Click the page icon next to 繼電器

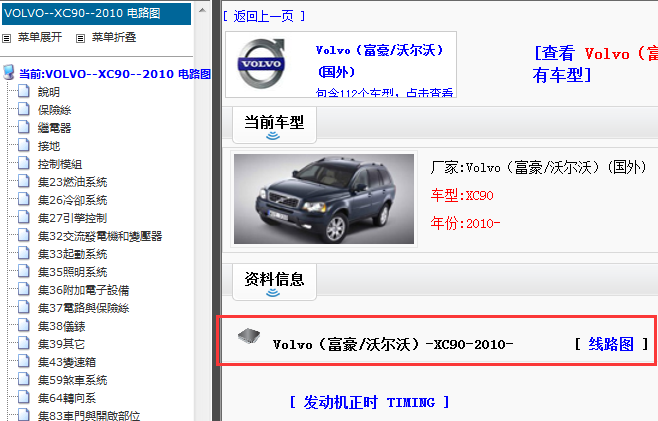click(x=24, y=127)
